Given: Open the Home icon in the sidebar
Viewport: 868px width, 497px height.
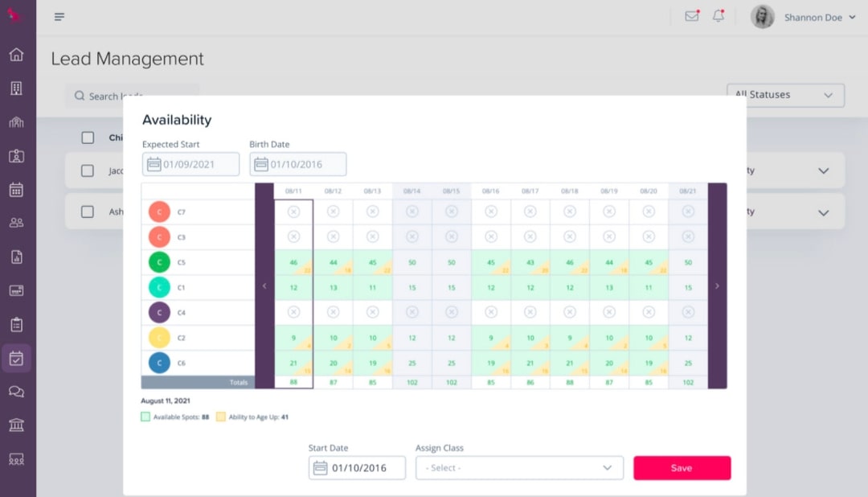Looking at the screenshot, I should point(16,55).
